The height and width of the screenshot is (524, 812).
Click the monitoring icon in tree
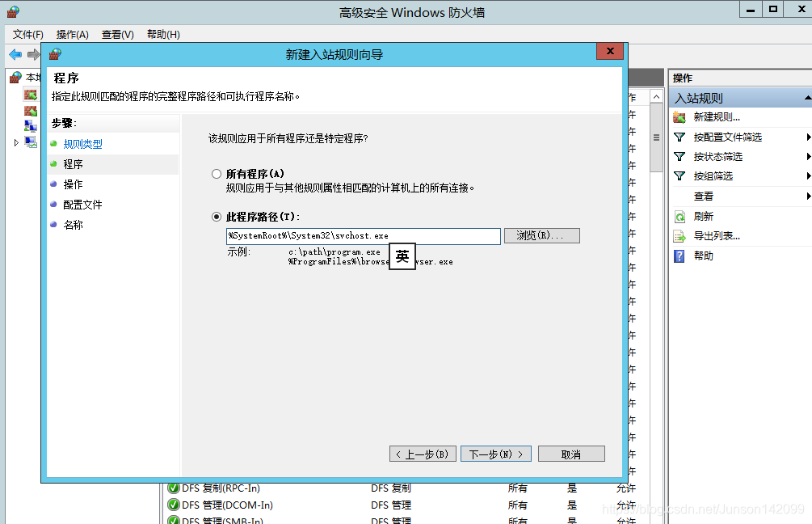coord(31,142)
